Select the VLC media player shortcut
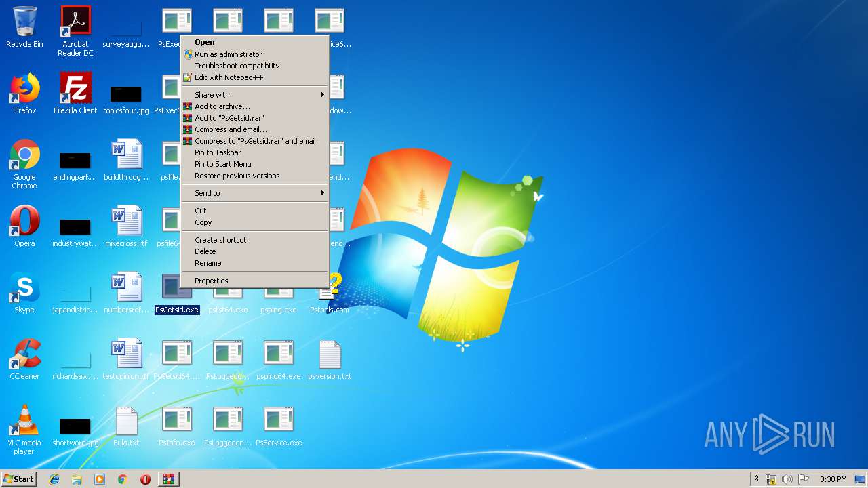Image resolution: width=868 pixels, height=488 pixels. point(24,430)
